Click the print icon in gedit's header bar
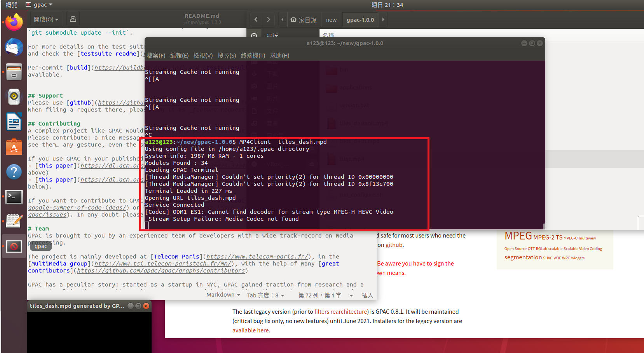The height and width of the screenshot is (353, 644). pyautogui.click(x=73, y=19)
